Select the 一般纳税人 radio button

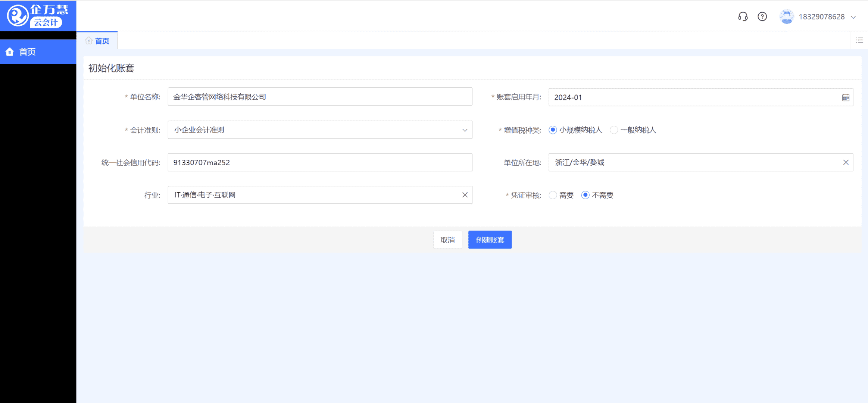pos(614,130)
